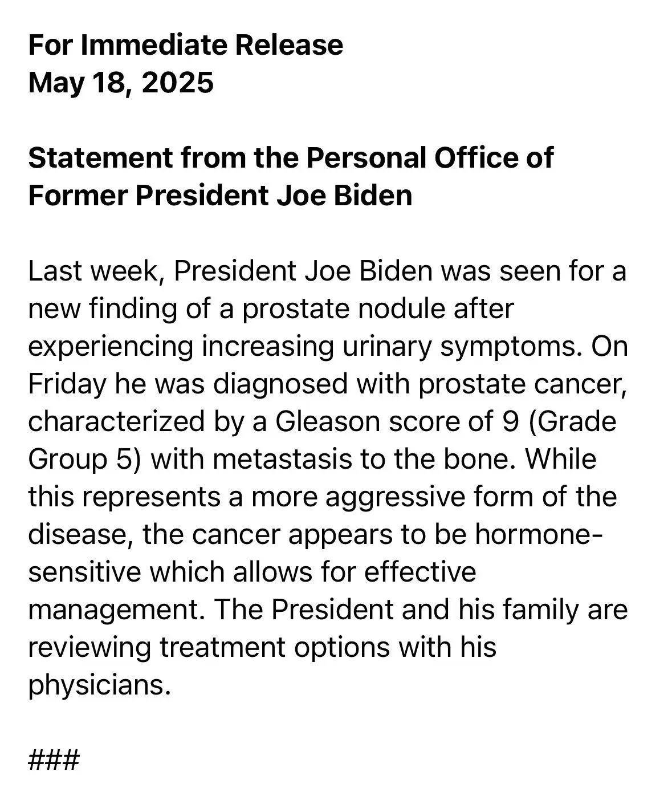
Task: Click the "For Immediate Release" heading
Action: (x=185, y=45)
